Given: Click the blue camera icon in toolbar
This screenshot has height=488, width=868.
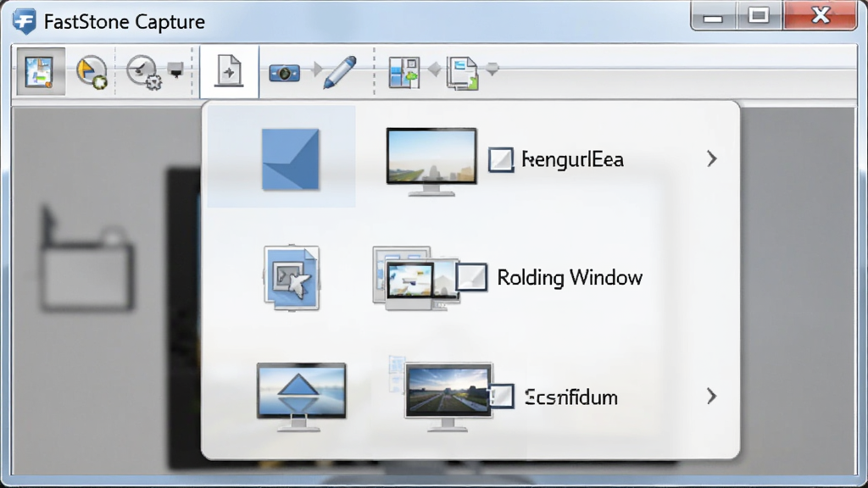Looking at the screenshot, I should [x=284, y=73].
